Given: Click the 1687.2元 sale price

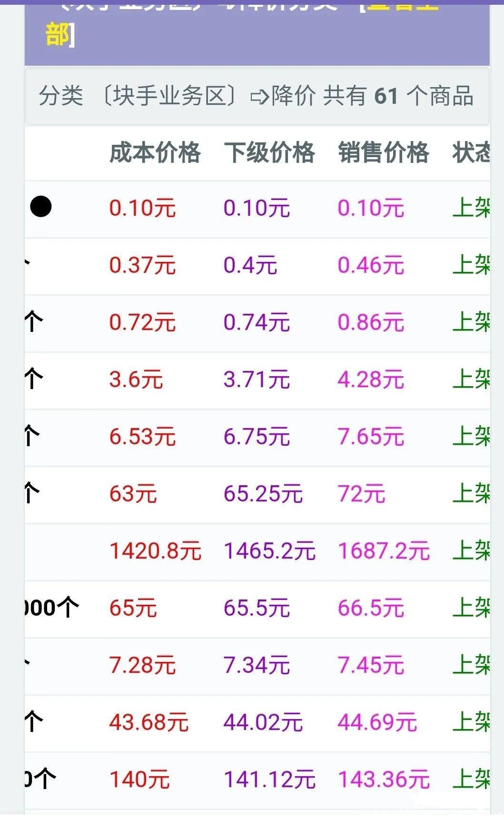Looking at the screenshot, I should (x=384, y=551).
